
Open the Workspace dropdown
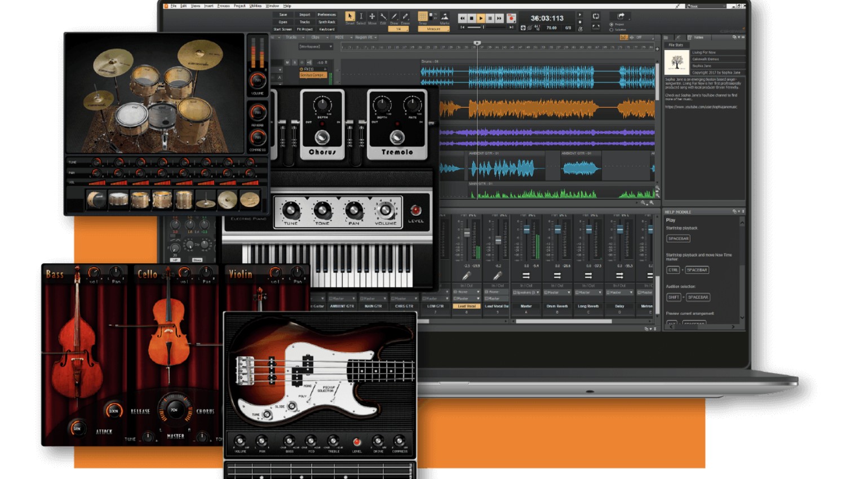pos(315,47)
